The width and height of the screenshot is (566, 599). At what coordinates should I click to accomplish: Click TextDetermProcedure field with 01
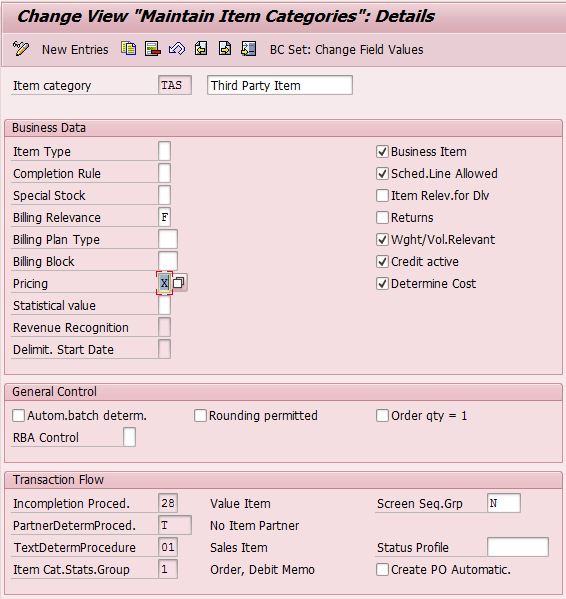coord(168,547)
